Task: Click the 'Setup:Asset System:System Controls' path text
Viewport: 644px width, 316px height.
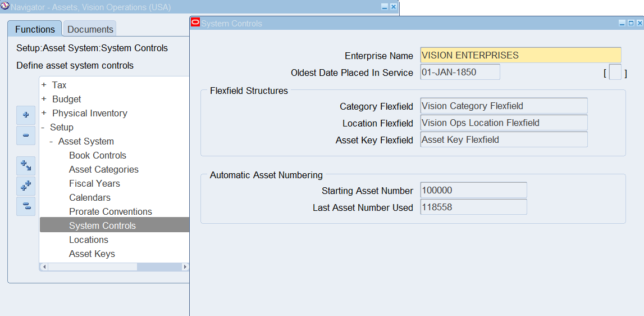Action: click(92, 48)
